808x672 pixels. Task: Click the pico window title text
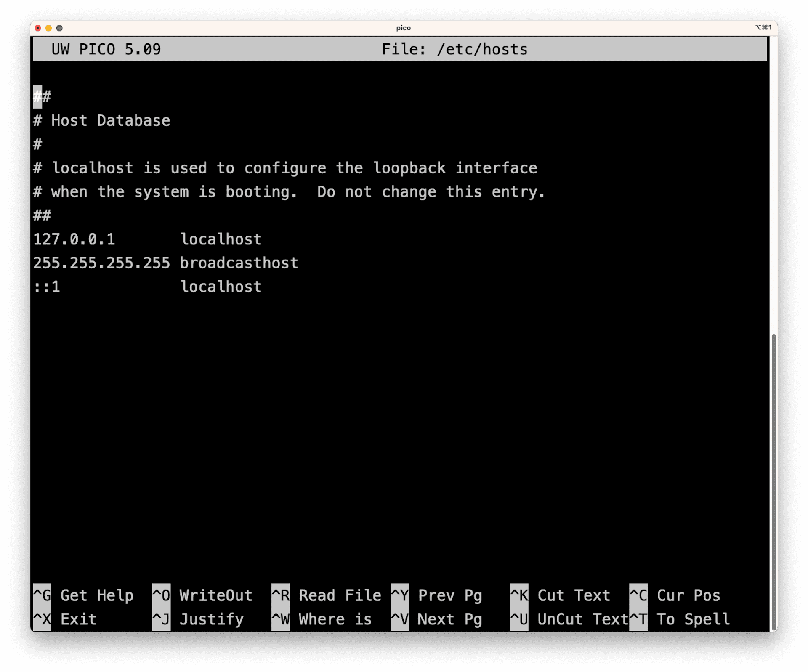click(403, 28)
